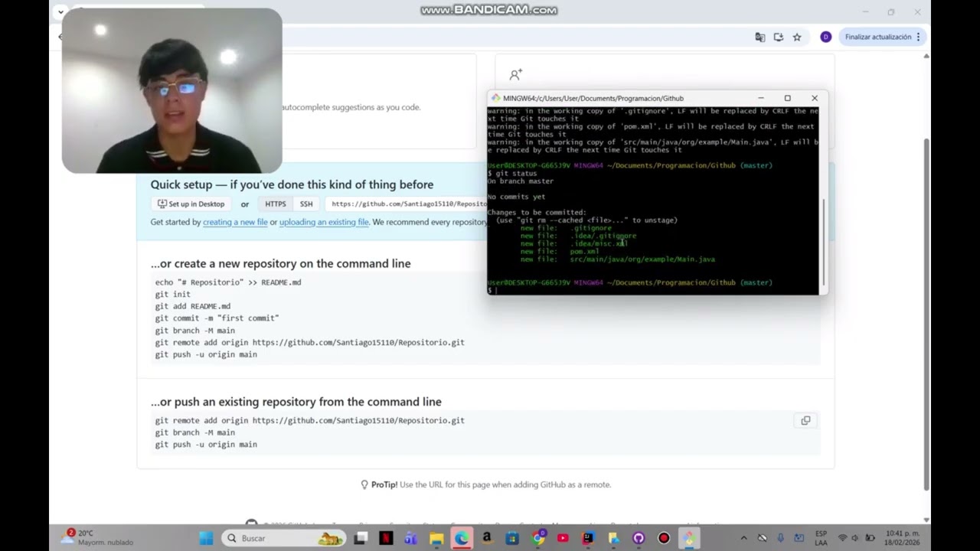The image size is (980, 551).
Task: Click the git init line
Action: (x=173, y=294)
